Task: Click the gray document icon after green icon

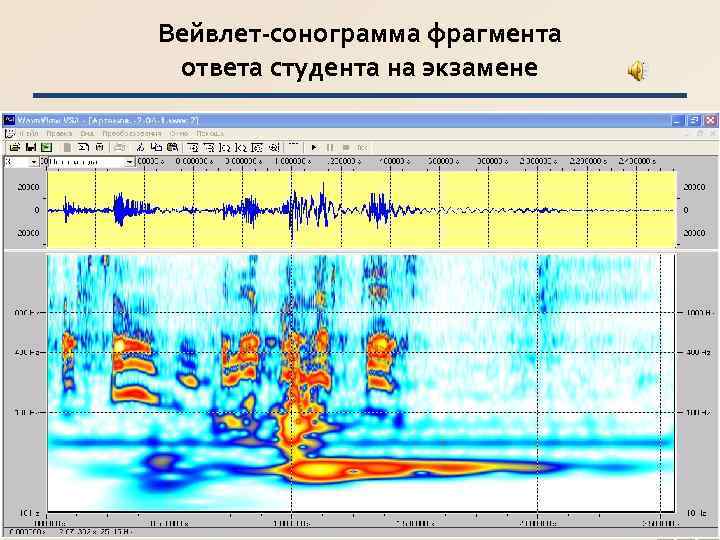Action: [67, 147]
